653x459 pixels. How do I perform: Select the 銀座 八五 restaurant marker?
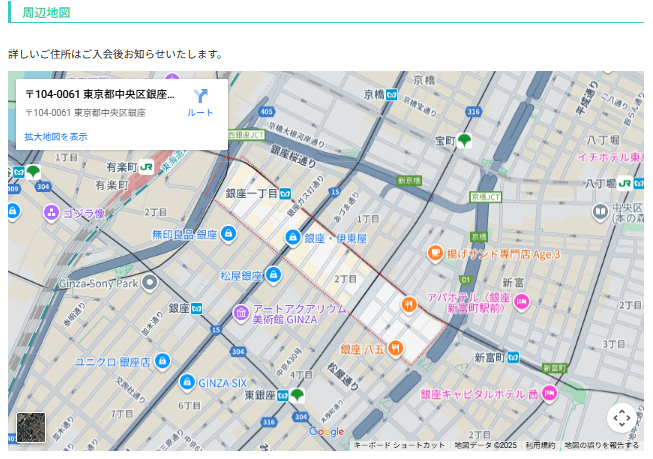(x=397, y=348)
